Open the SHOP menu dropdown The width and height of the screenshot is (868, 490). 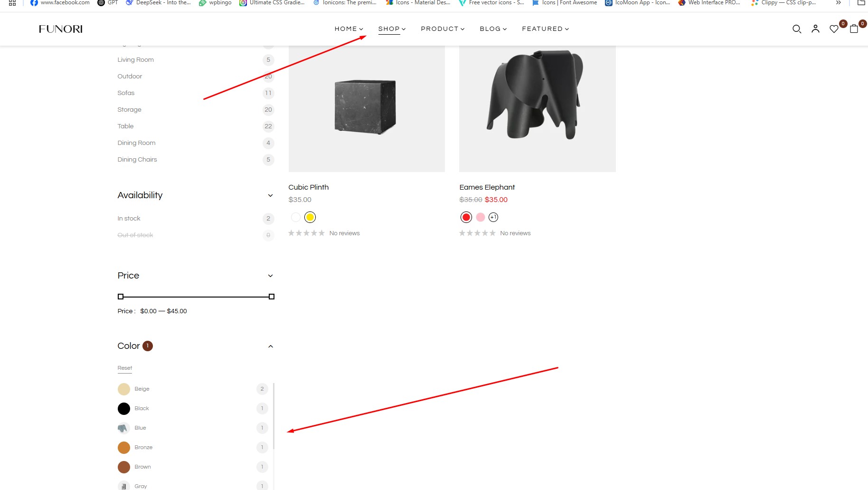tap(392, 29)
